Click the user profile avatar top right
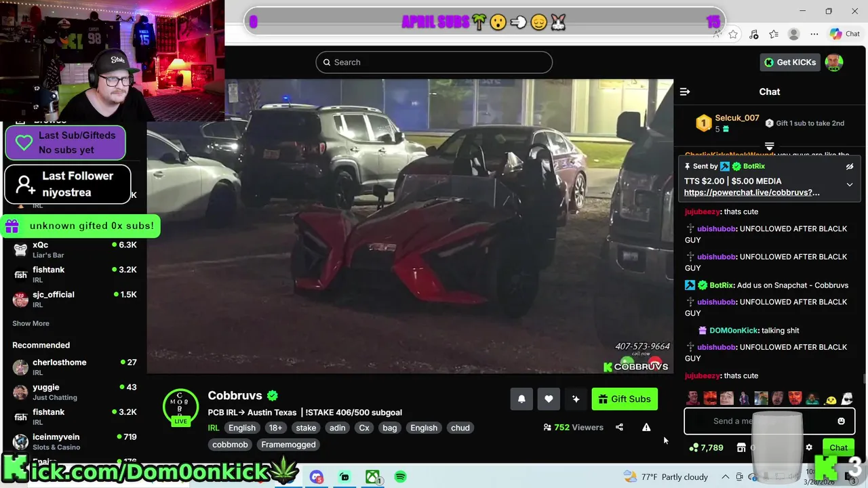This screenshot has width=868, height=488. (834, 62)
